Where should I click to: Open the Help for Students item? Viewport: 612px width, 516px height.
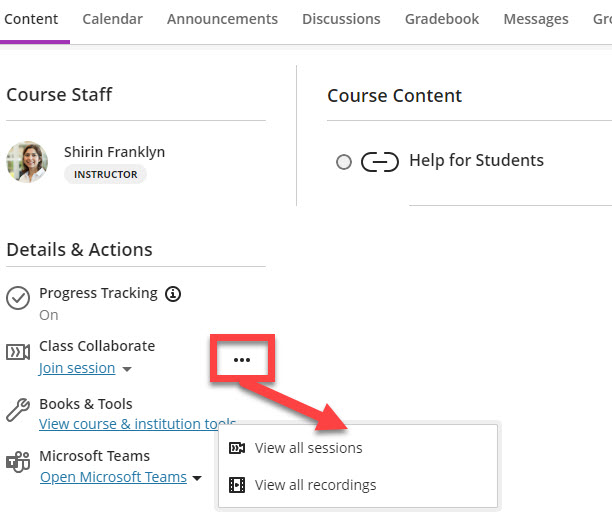[x=476, y=161]
